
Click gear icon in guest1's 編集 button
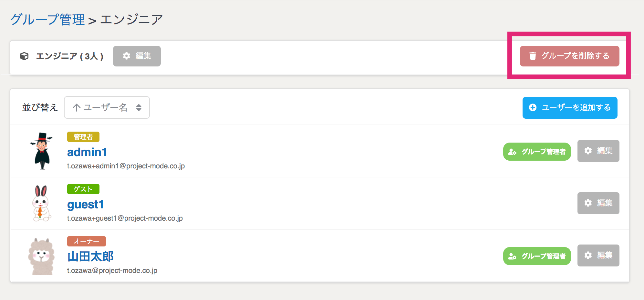point(588,203)
